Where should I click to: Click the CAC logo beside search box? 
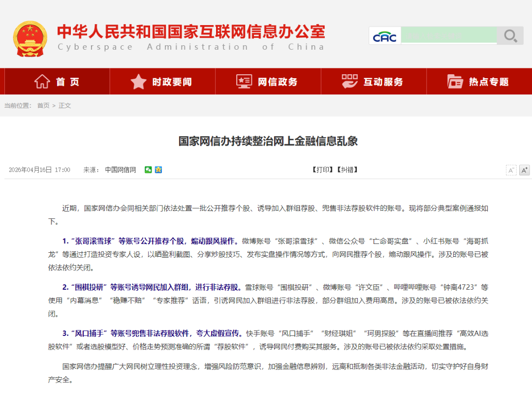pyautogui.click(x=385, y=36)
